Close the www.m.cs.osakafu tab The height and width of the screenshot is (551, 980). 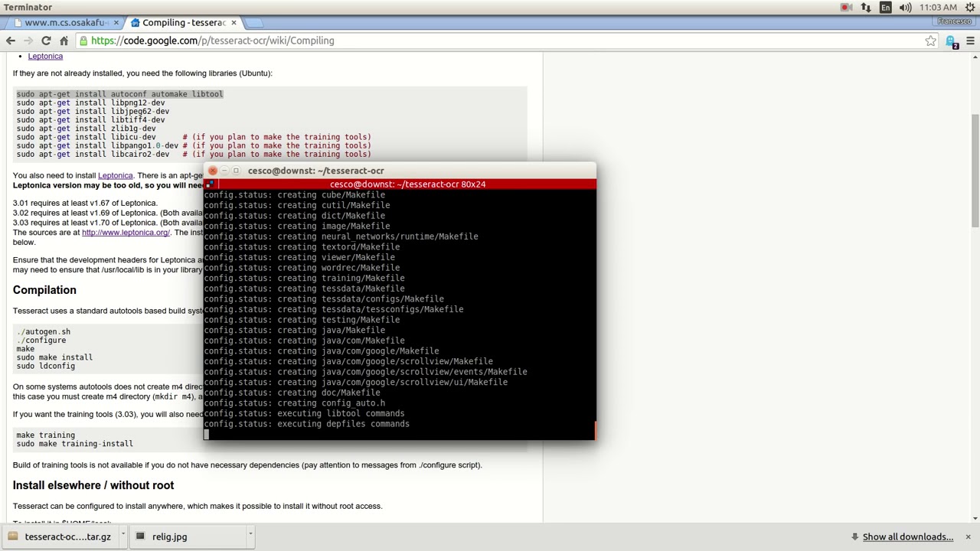[116, 23]
